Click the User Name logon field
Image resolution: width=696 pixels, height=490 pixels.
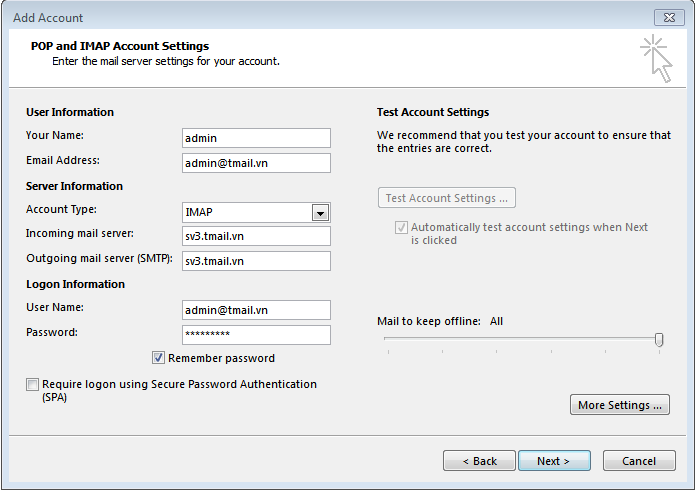click(x=256, y=310)
